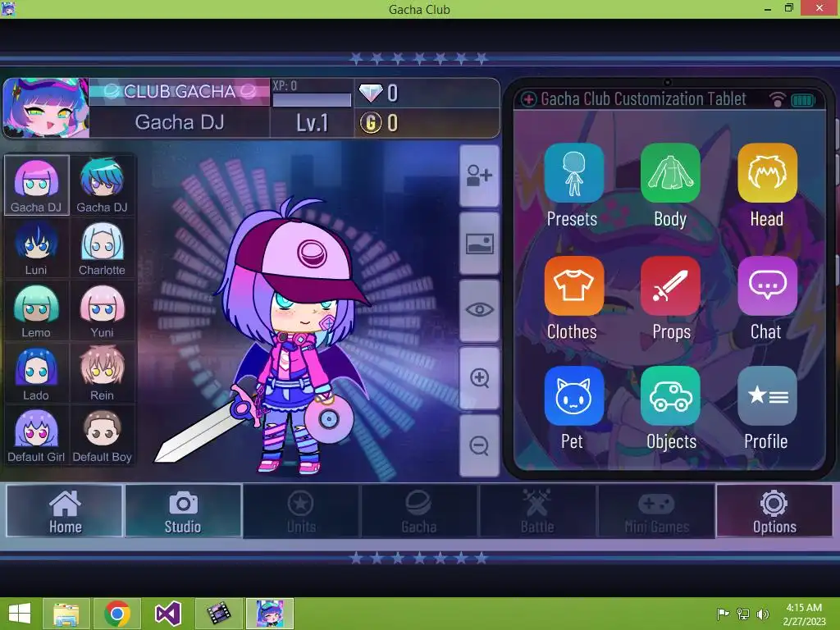The width and height of the screenshot is (840, 630).
Task: Open the Objects car icon
Action: click(670, 396)
